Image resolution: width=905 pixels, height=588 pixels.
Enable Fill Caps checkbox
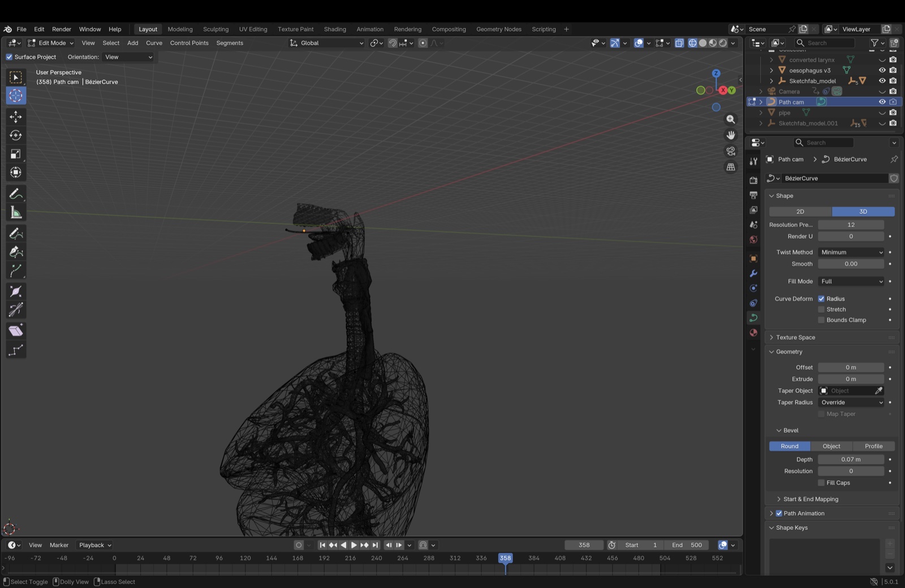click(x=821, y=483)
